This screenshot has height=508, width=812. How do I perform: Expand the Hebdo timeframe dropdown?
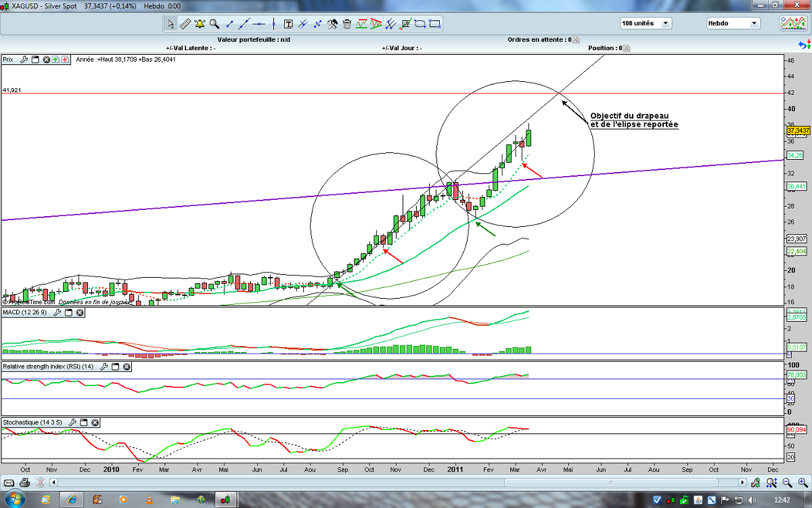(x=754, y=23)
